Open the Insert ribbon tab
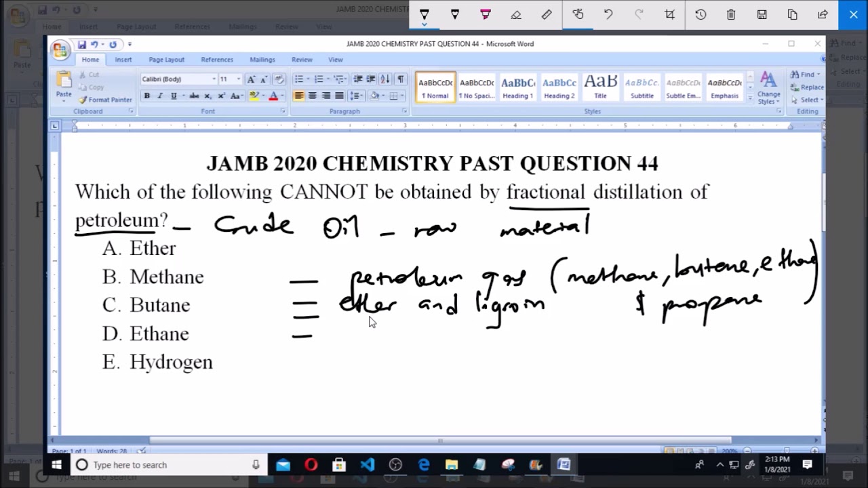Image resolution: width=868 pixels, height=488 pixels. 123,60
